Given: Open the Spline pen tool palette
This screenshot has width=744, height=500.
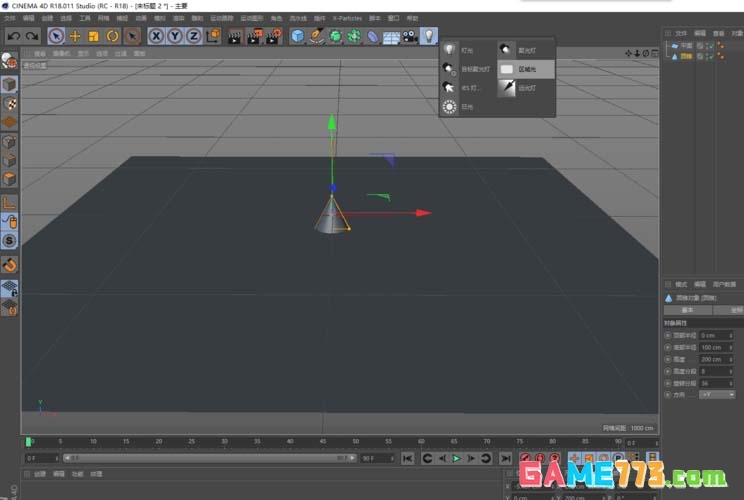Looking at the screenshot, I should (316, 36).
